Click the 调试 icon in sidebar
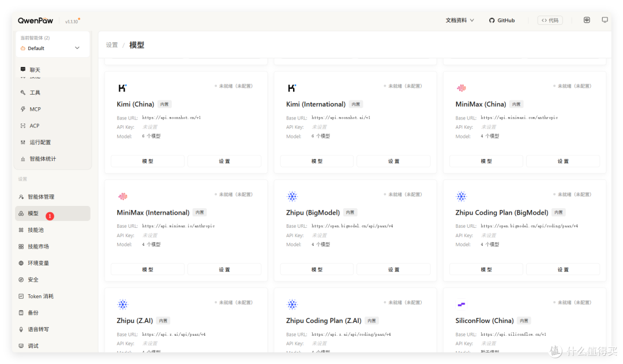Image resolution: width=623 pixels, height=364 pixels. coord(21,346)
